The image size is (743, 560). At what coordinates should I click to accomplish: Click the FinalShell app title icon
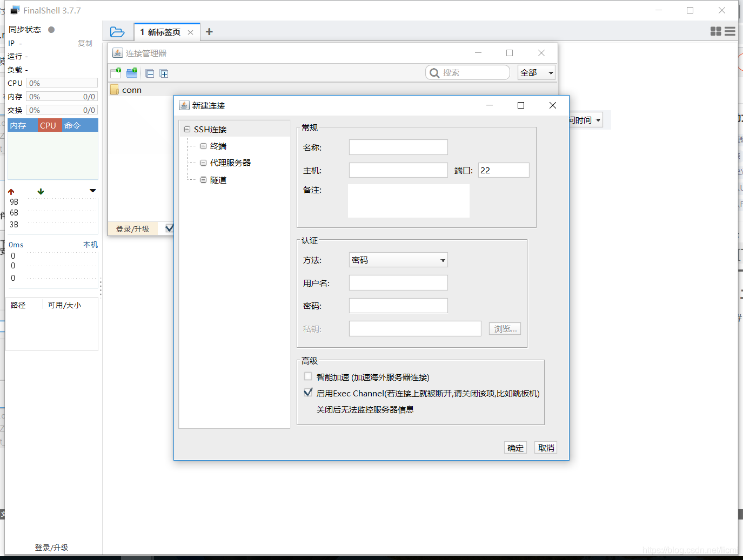tap(15, 10)
